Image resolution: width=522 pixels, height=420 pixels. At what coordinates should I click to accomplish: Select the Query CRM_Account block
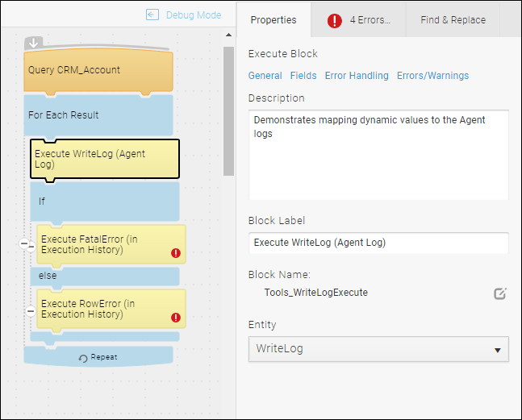98,70
